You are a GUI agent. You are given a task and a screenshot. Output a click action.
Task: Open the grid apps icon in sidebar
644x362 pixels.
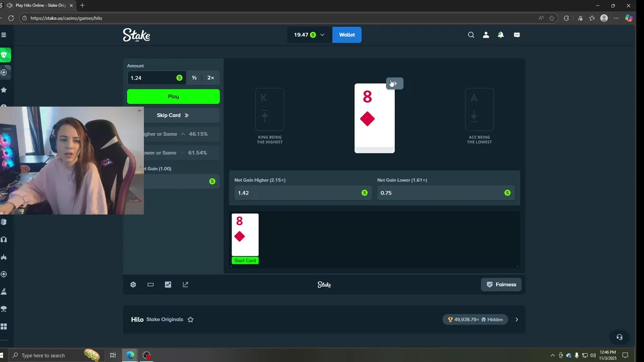click(x=4, y=326)
